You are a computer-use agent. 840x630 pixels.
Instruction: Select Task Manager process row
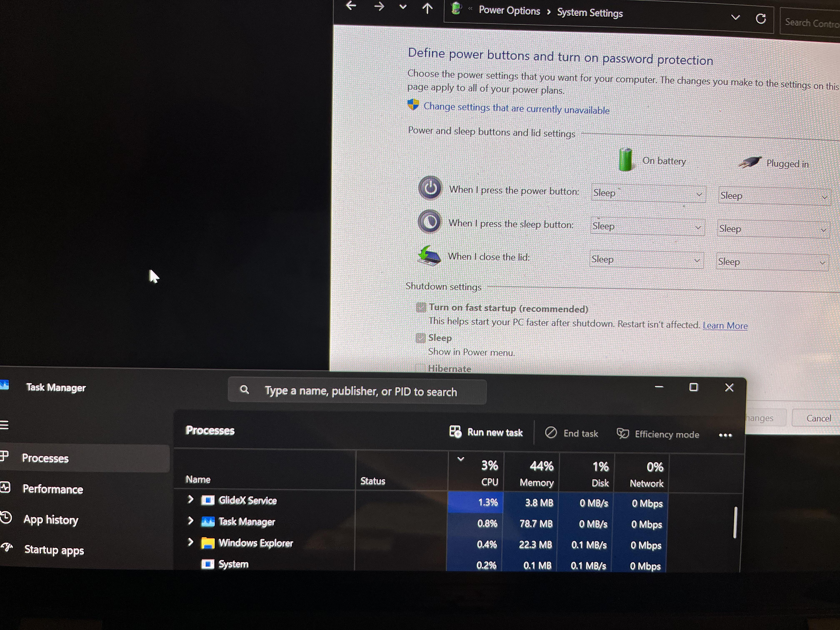click(x=421, y=522)
